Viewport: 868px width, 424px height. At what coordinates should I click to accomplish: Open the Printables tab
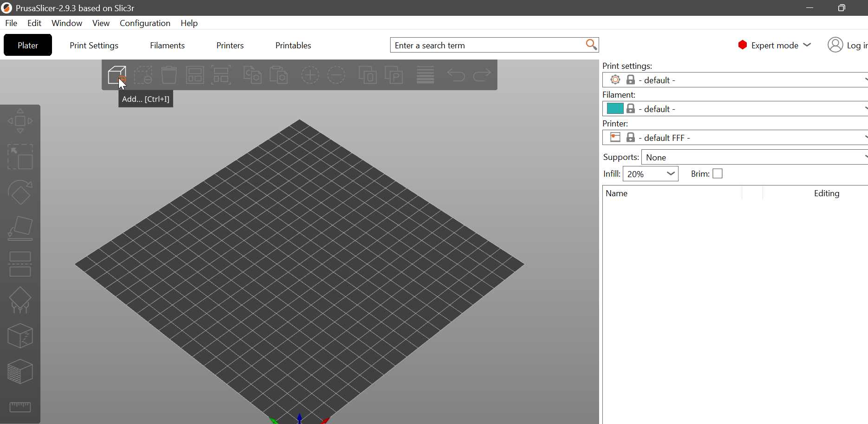point(293,45)
